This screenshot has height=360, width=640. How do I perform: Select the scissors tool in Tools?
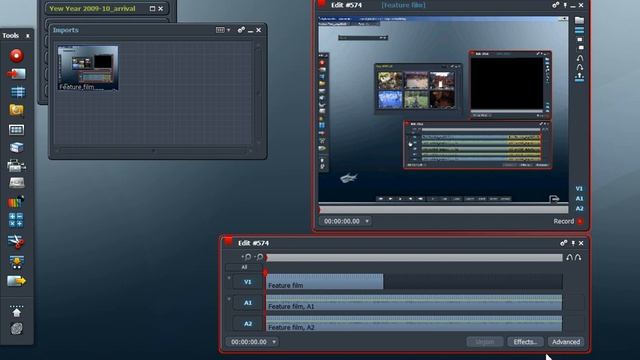tap(16, 242)
